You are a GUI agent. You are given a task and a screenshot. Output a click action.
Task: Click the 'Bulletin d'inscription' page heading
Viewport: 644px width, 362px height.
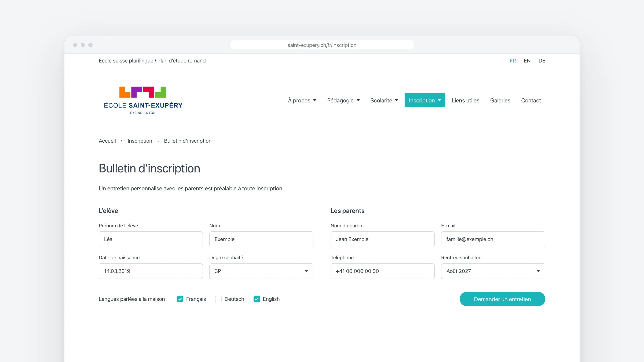(149, 168)
